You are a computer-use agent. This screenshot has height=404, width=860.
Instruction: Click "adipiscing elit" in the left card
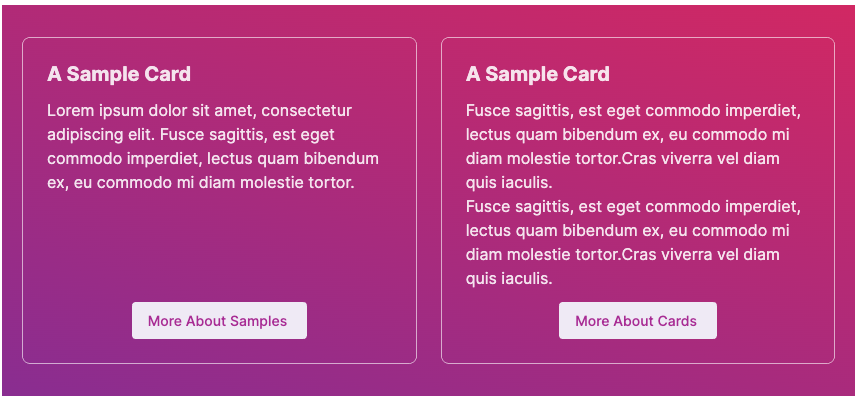point(100,134)
